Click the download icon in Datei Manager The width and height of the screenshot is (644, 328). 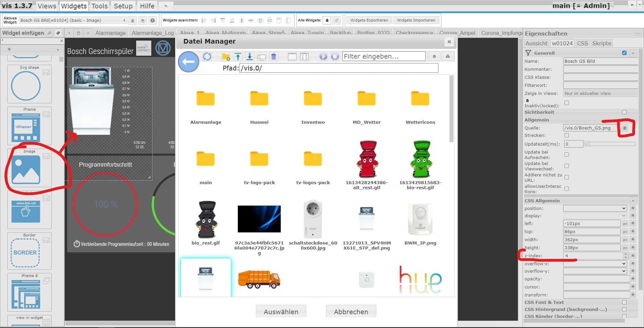click(x=250, y=56)
